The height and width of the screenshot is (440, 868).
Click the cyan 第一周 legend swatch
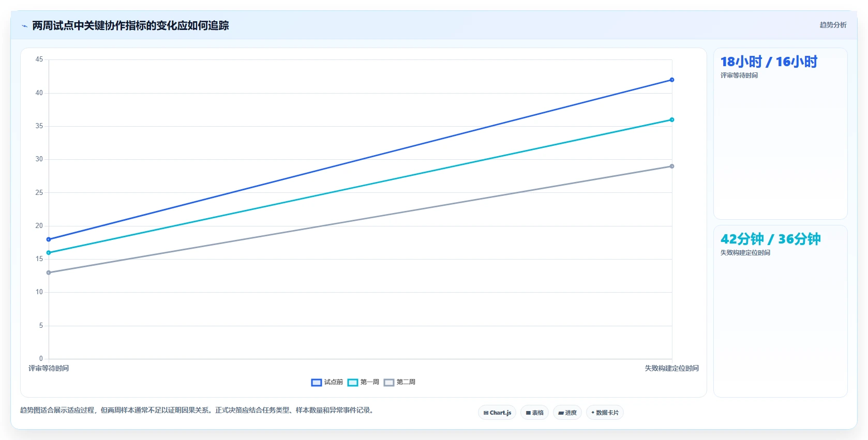[x=353, y=383]
